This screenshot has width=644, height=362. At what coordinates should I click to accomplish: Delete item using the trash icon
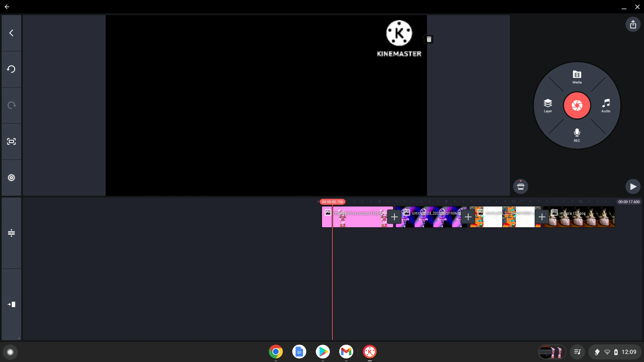point(429,39)
